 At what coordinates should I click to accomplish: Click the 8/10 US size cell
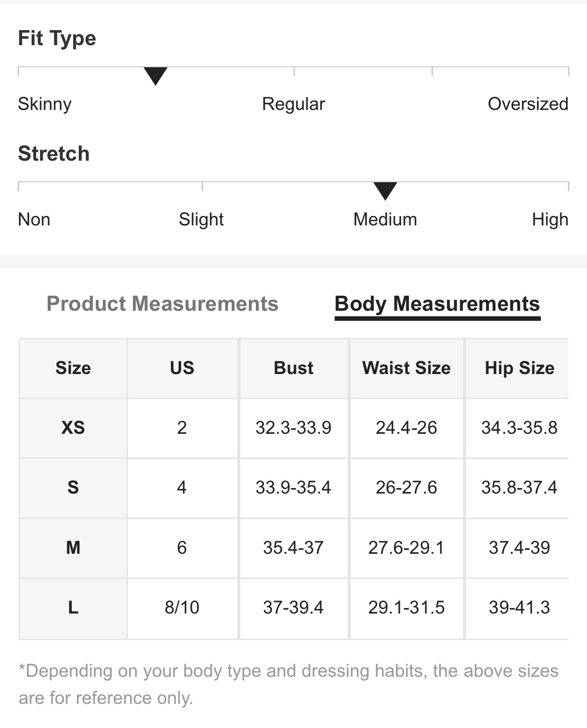click(182, 608)
